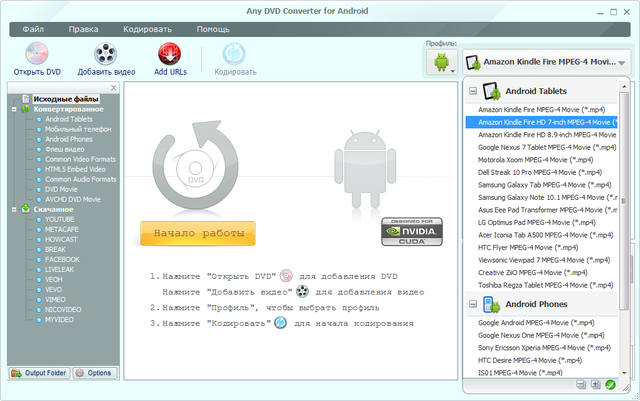Select DVD Movie tree item
The image size is (640, 401).
pos(61,189)
